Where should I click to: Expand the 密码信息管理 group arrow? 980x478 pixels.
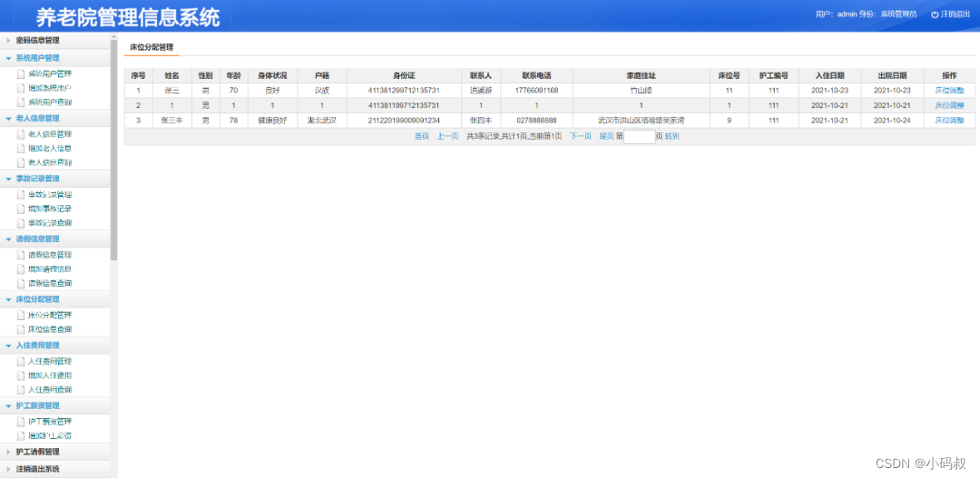(x=8, y=41)
